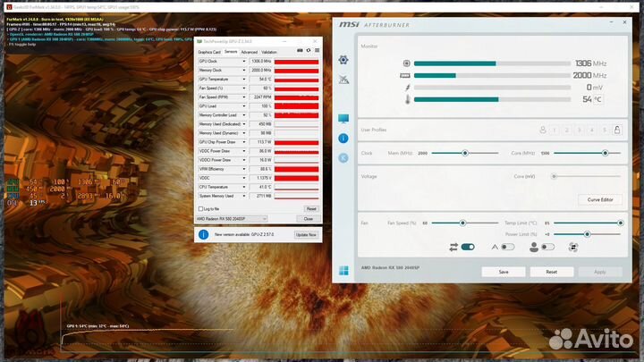Click blue info icon in GPU-Z update bar
644x362 pixels.
click(203, 234)
